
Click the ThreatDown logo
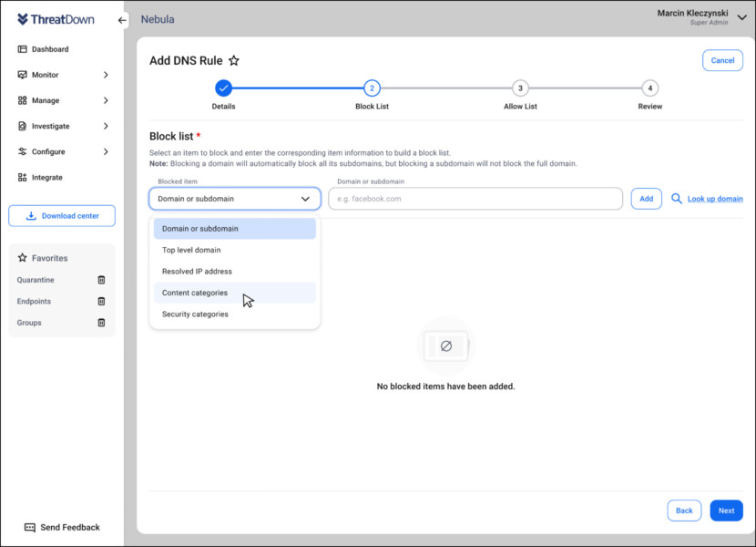[x=55, y=18]
